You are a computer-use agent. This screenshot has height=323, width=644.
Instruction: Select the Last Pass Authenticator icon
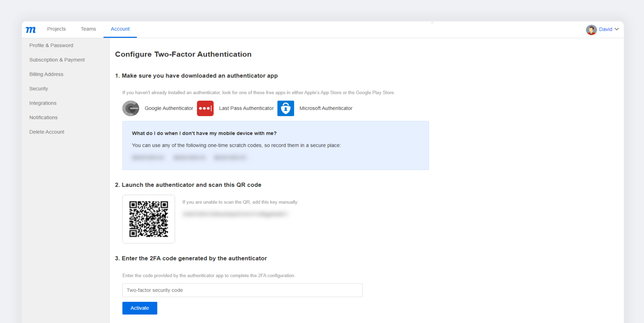coord(205,108)
